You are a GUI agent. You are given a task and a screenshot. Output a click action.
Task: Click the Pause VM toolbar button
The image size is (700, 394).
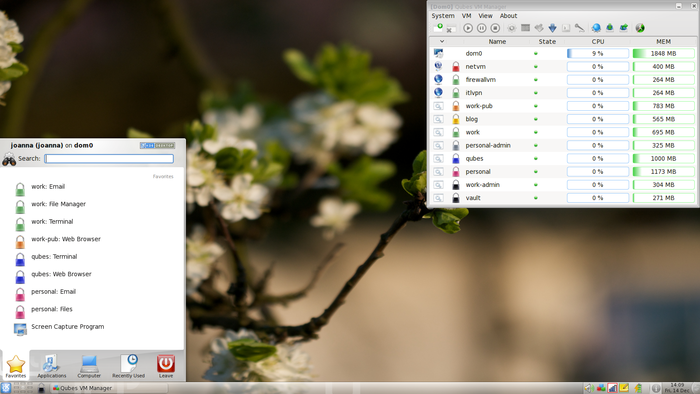tap(481, 28)
